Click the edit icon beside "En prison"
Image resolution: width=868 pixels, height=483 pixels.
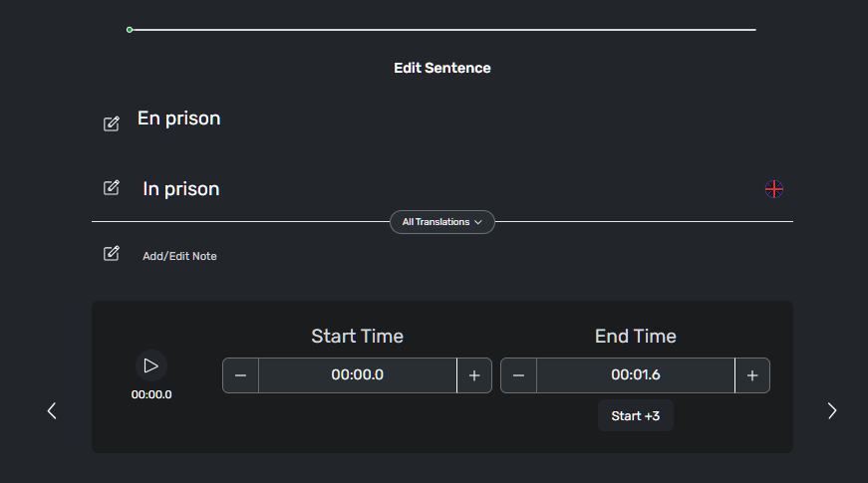112,123
